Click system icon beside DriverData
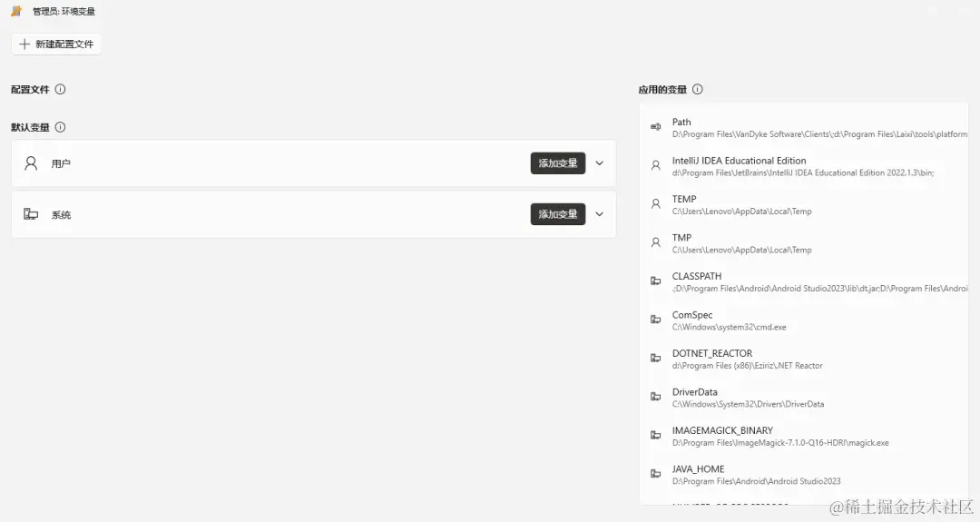Image resolution: width=980 pixels, height=522 pixels. (x=656, y=397)
